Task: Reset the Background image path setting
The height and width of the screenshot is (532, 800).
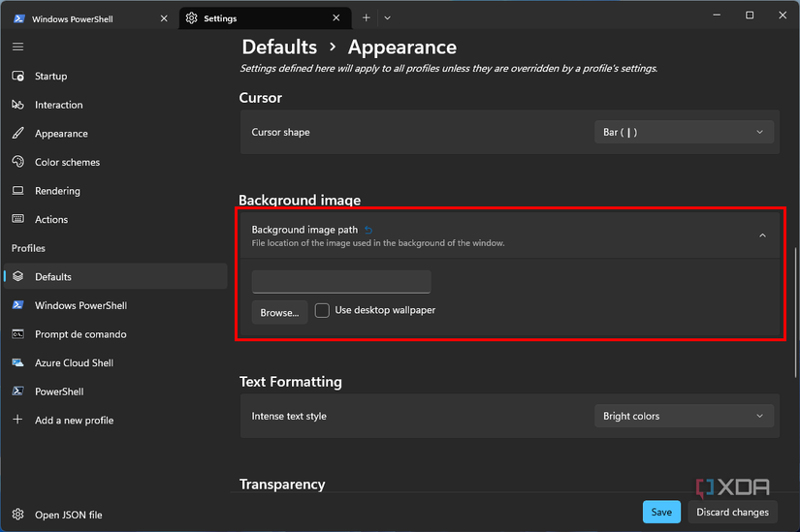Action: [368, 231]
